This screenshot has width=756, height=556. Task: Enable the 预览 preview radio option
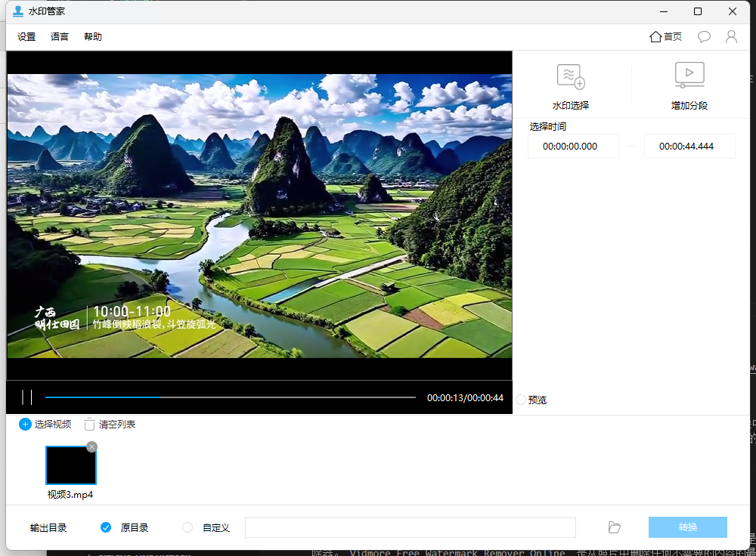[521, 400]
